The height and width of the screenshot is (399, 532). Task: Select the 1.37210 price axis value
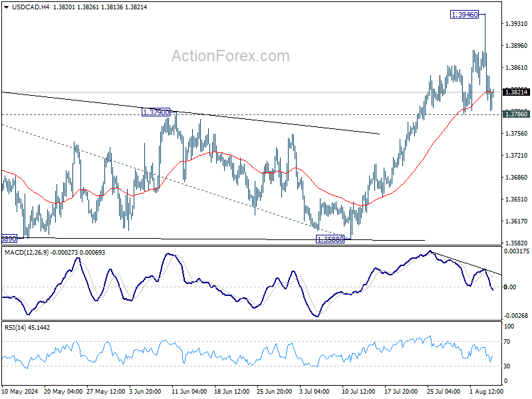(517, 156)
